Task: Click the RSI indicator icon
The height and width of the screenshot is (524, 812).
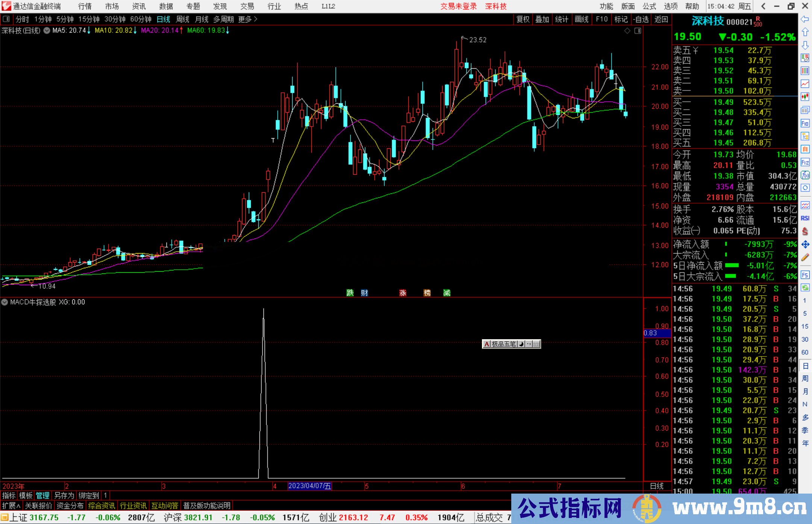Action: click(x=805, y=218)
